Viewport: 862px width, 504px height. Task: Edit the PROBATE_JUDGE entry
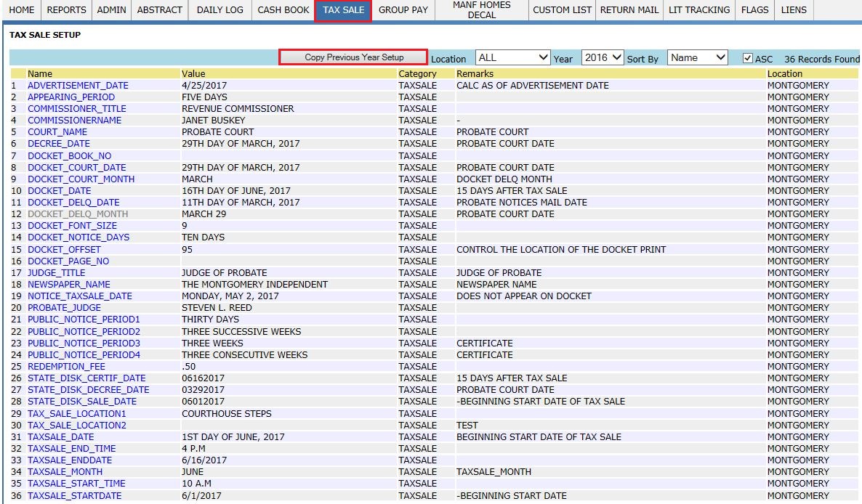(64, 308)
